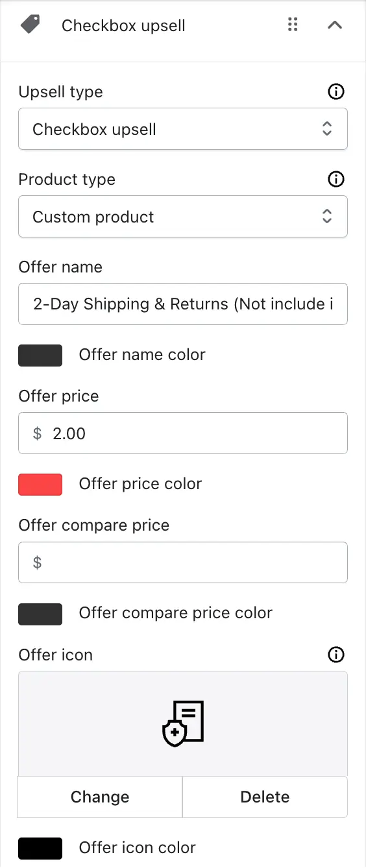Click the dollar sign in Offer price
The width and height of the screenshot is (366, 868).
click(37, 433)
